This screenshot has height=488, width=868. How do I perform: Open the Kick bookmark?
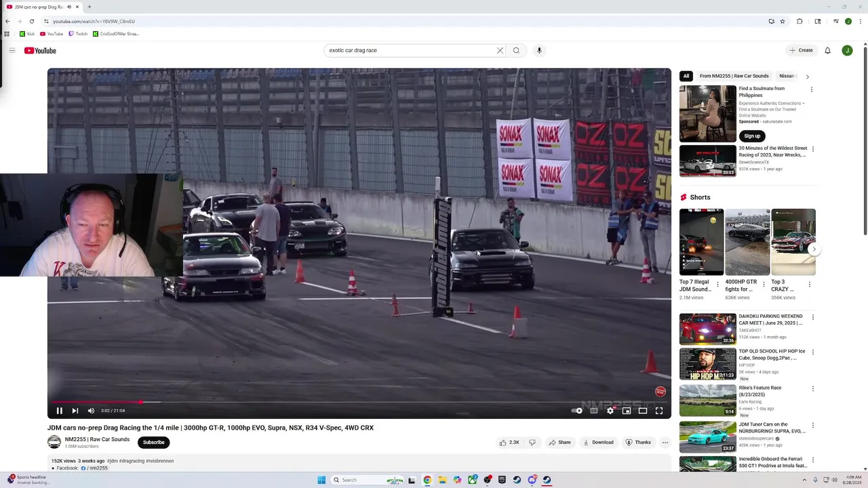tap(27, 34)
